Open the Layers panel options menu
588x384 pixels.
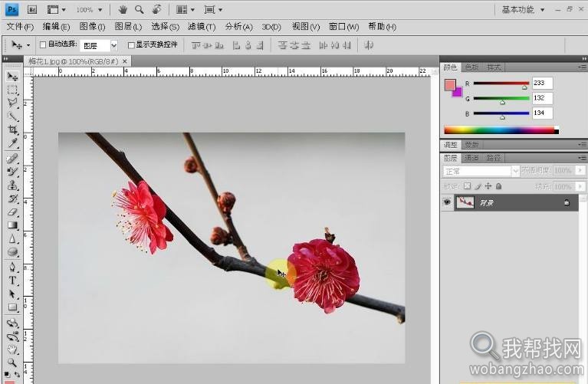pyautogui.click(x=582, y=157)
